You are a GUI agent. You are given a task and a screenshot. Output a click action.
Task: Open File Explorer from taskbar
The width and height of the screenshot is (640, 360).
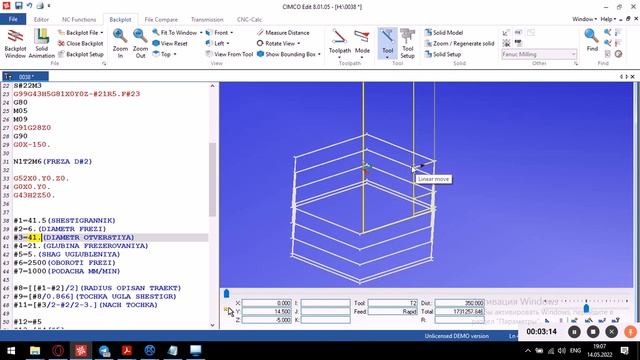[35, 351]
